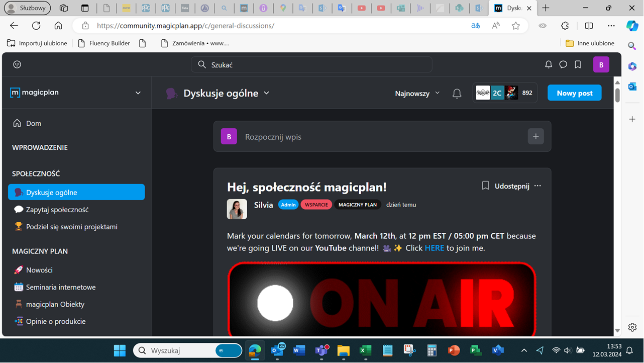Open Edge Copilot icon
This screenshot has height=363, width=644.
click(x=632, y=26)
